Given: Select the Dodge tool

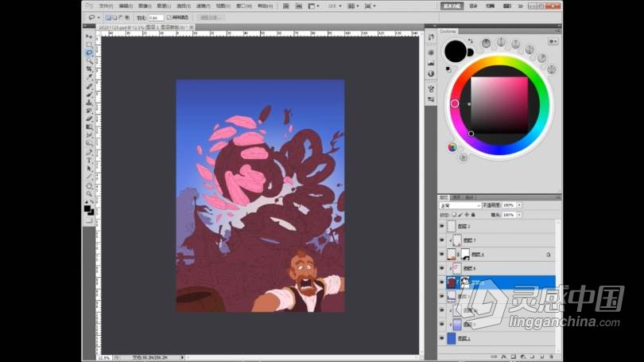Looking at the screenshot, I should pos(89,143).
